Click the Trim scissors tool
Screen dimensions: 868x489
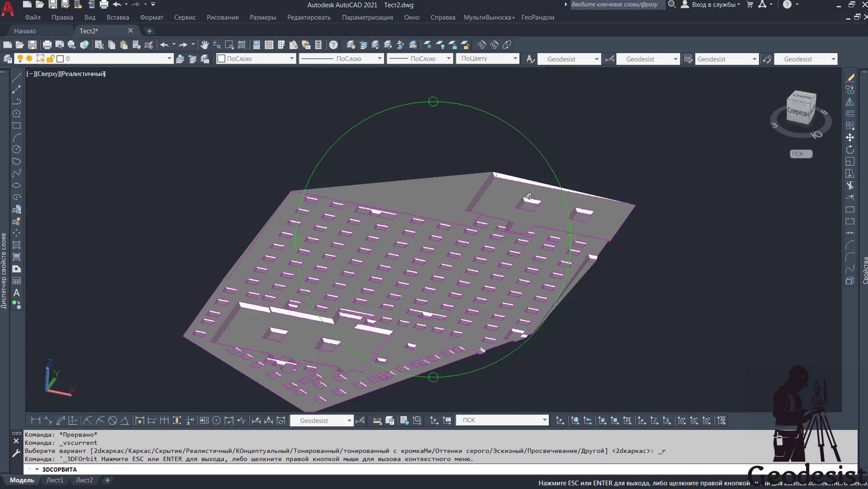click(x=850, y=185)
